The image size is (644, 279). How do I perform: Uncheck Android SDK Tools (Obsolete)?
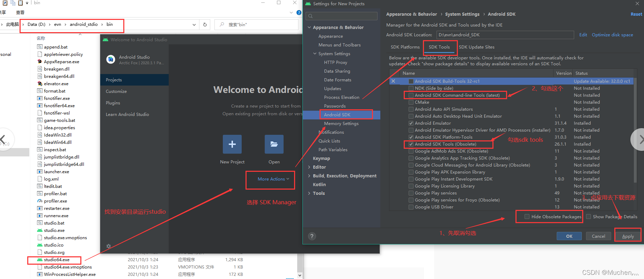[411, 144]
